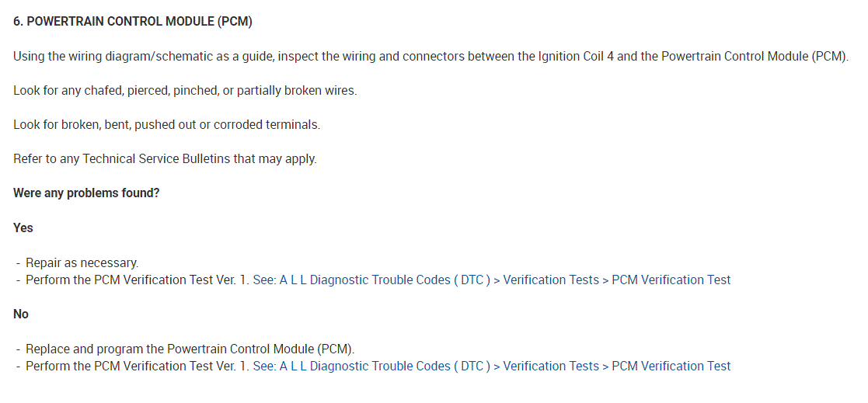
Task: Click the broken, bent, corroded terminals sentence
Action: click(x=166, y=124)
